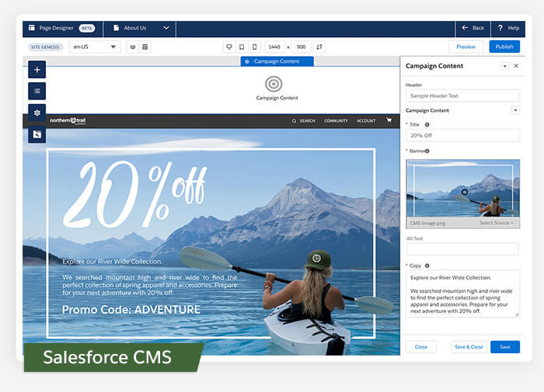Click the Title info tooltip icon
544x392 pixels.
[427, 124]
